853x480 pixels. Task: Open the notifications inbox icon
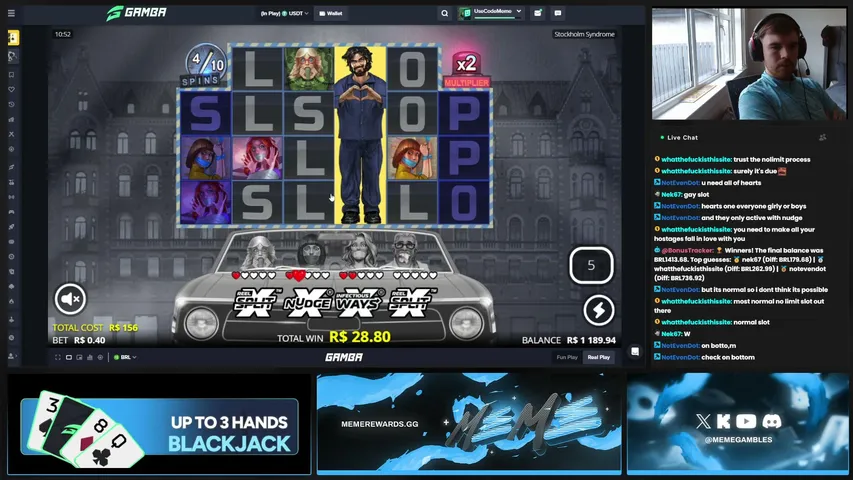pyautogui.click(x=537, y=13)
